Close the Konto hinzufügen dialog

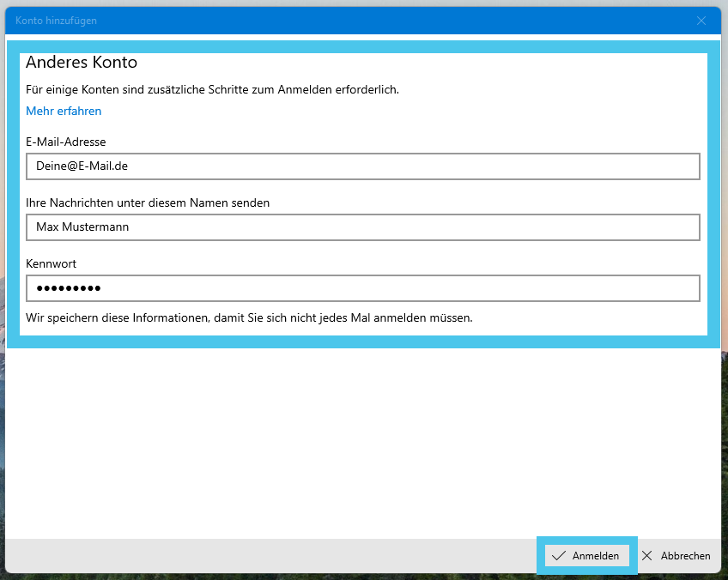pos(701,21)
